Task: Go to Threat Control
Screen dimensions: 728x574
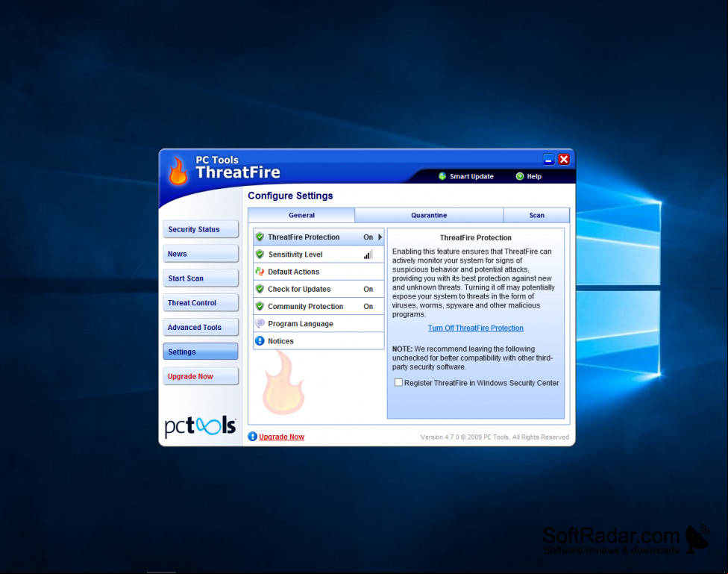Action: [201, 302]
